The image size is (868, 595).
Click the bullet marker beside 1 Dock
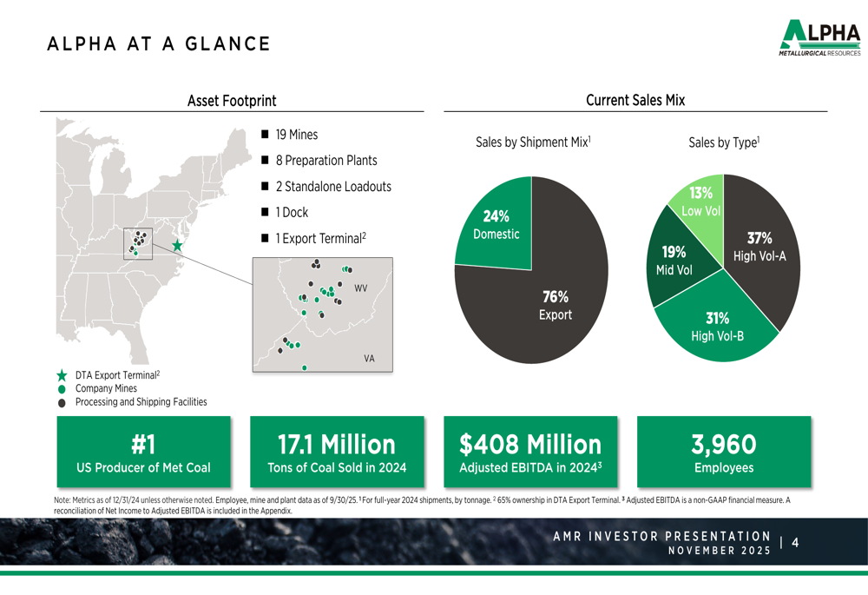[265, 212]
